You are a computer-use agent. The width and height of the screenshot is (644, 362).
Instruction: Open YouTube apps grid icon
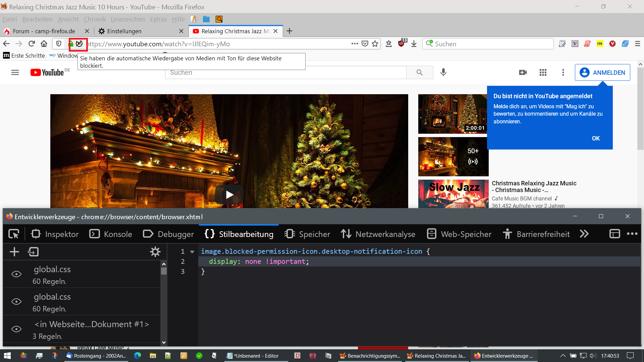tap(543, 72)
